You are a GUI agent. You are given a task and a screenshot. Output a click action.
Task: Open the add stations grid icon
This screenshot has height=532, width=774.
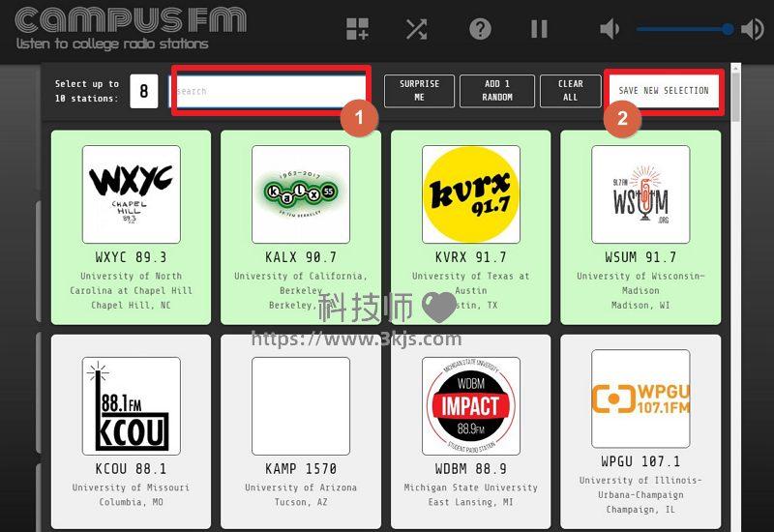(357, 29)
